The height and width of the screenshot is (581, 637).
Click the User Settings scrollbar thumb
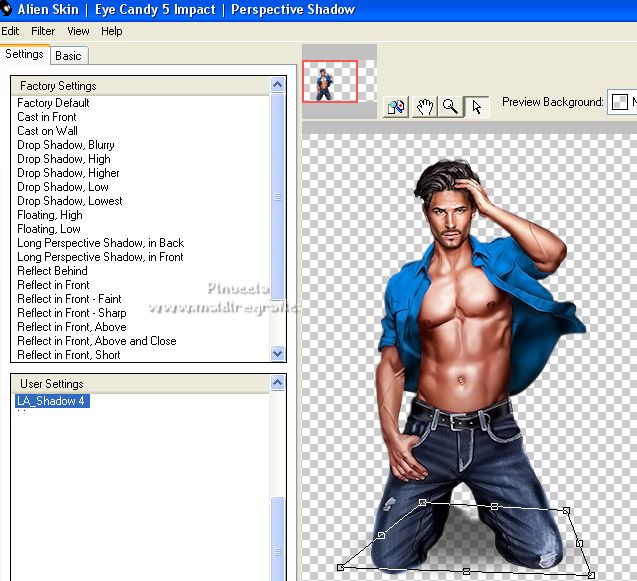277,539
